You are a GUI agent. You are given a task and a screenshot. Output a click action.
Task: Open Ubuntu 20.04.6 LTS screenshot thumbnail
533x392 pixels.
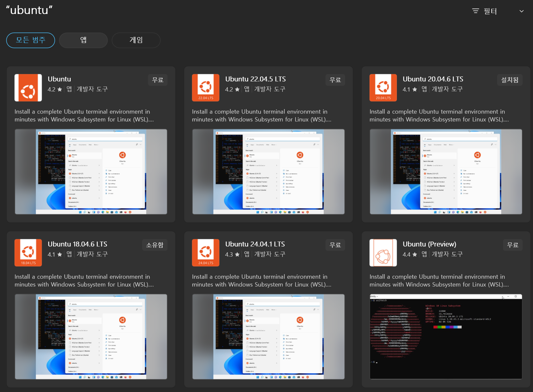click(x=446, y=172)
